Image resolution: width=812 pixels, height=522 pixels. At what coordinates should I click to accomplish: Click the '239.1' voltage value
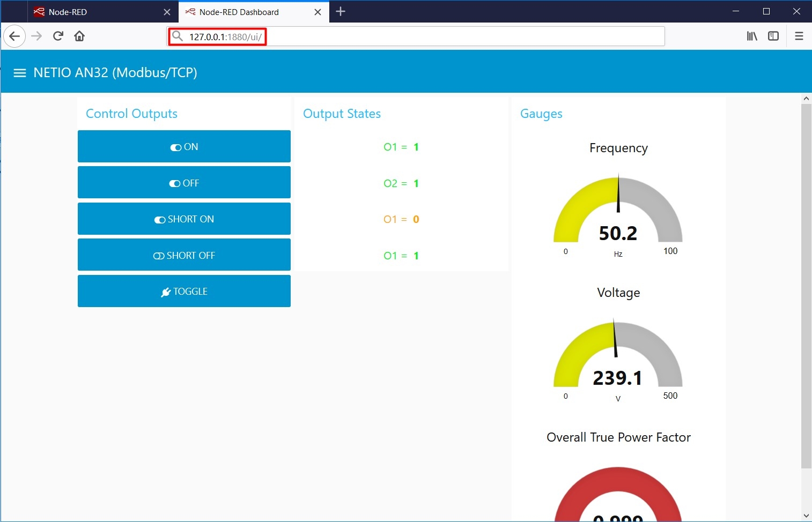click(x=618, y=378)
